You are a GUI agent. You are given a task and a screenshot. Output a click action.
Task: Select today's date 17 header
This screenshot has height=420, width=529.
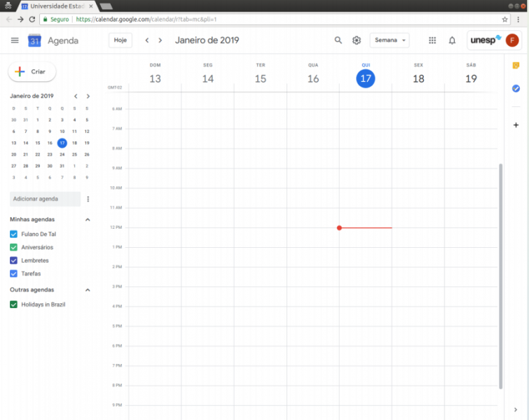point(366,78)
